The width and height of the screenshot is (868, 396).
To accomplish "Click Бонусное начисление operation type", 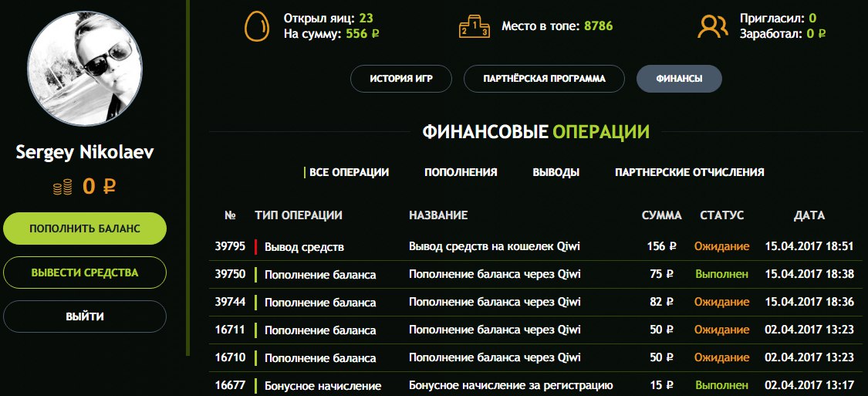I will [323, 385].
